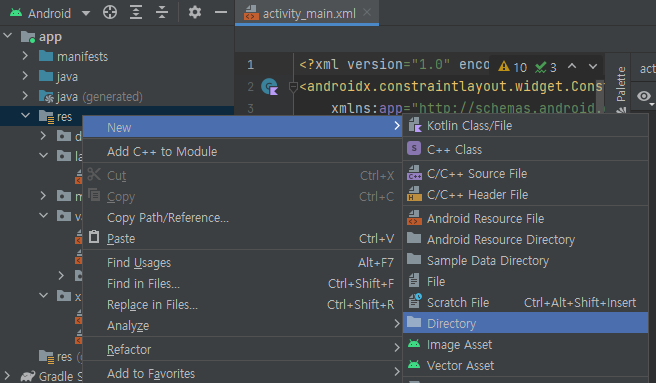Open the Refactor submenu

click(x=242, y=350)
